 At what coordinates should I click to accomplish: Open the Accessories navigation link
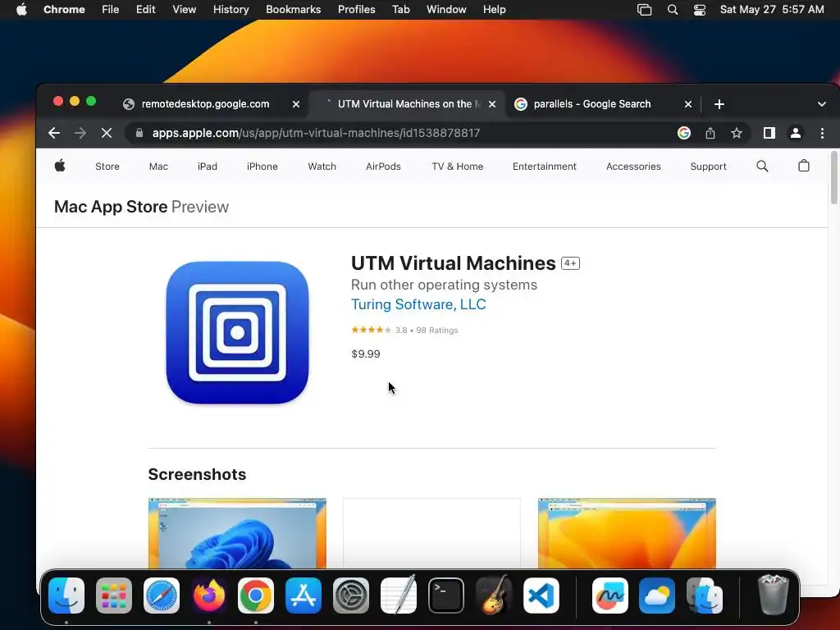(x=633, y=167)
